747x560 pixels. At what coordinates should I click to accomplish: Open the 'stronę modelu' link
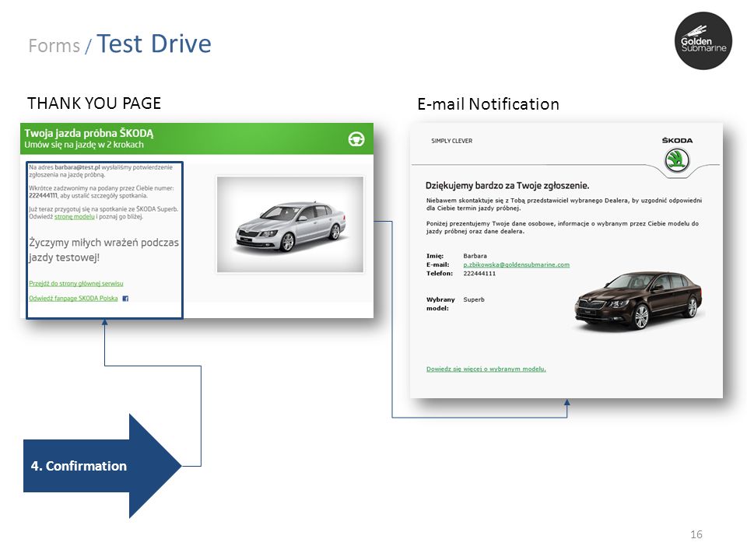[x=75, y=217]
